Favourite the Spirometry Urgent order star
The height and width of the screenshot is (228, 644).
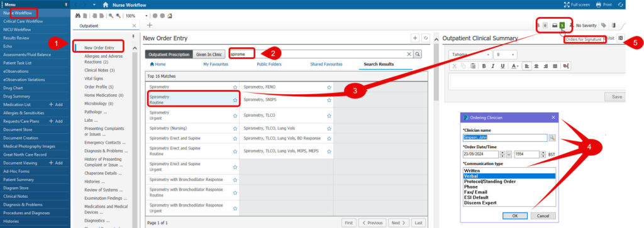click(235, 115)
